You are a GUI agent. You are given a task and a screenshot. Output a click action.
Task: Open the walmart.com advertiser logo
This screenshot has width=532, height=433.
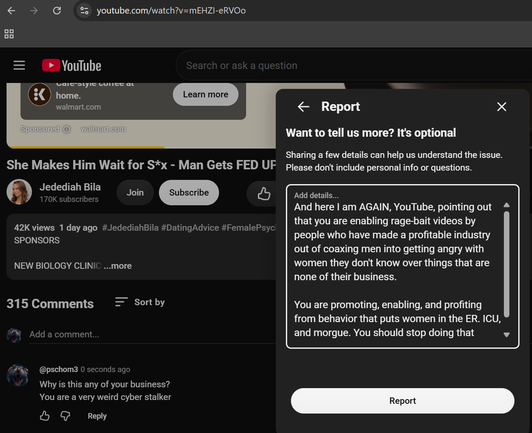click(x=39, y=95)
